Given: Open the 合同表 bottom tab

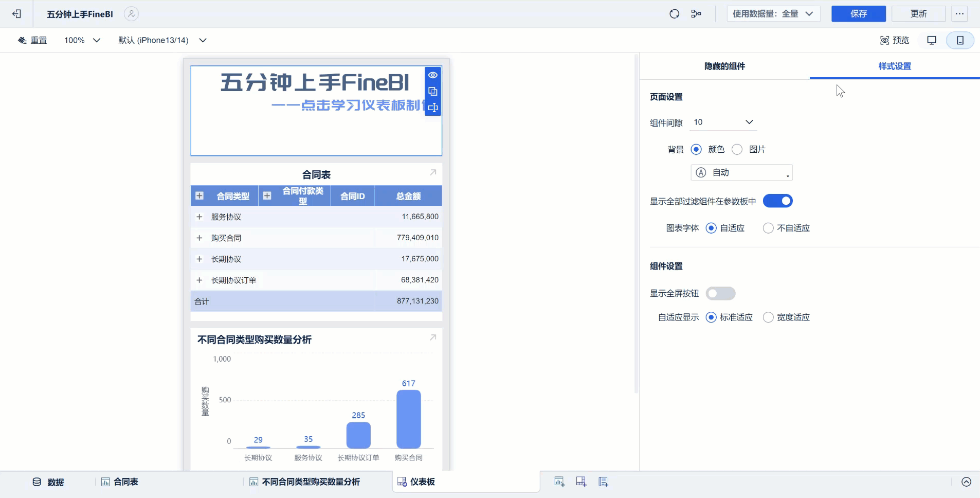Looking at the screenshot, I should (x=120, y=482).
